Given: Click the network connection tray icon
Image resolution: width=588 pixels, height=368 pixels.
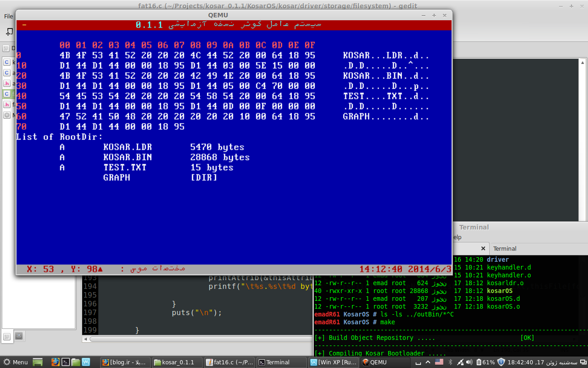Looking at the screenshot, I should click(x=459, y=362).
